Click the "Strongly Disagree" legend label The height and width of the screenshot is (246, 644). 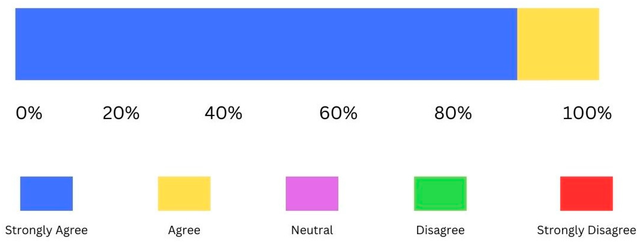pos(586,230)
